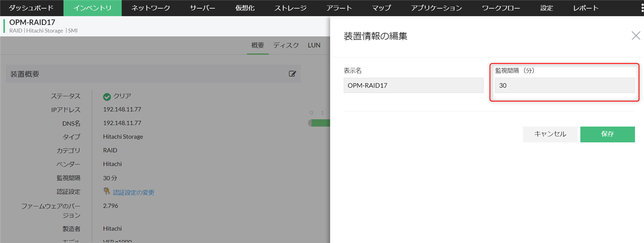Open the アプリケーション menu
The image size is (644, 243).
point(436,8)
